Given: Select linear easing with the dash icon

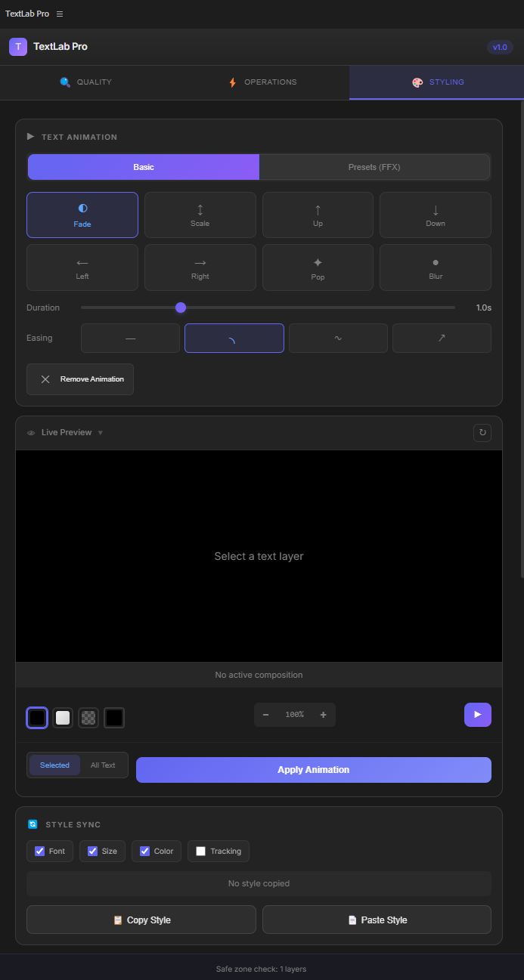Looking at the screenshot, I should tap(130, 338).
